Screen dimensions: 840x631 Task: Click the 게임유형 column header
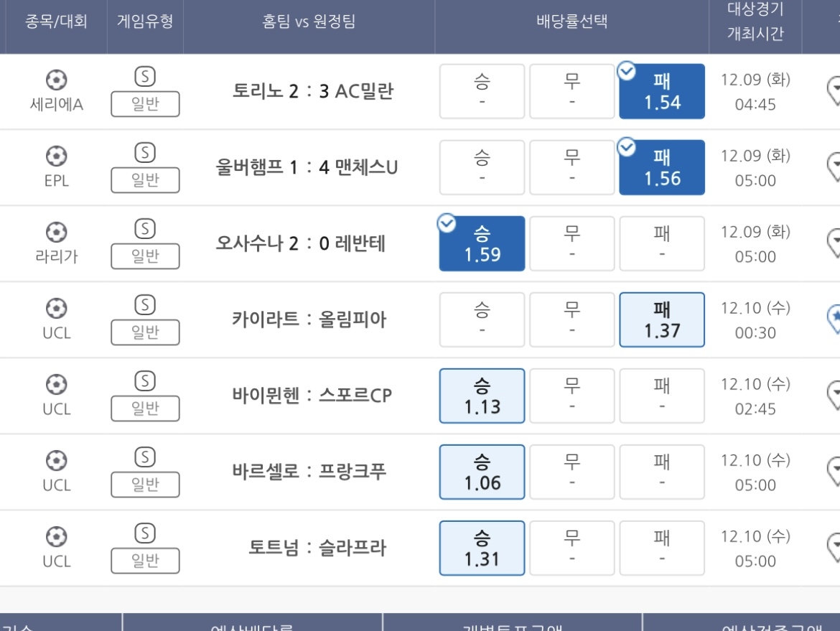(x=145, y=22)
